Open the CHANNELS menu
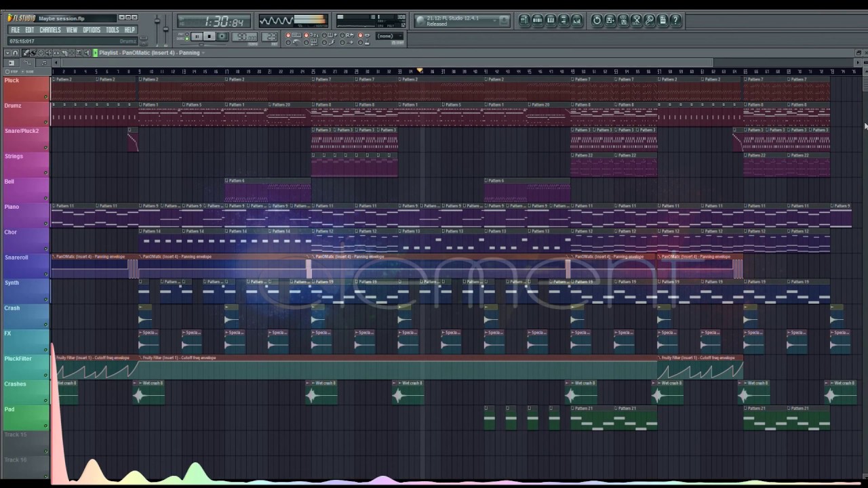This screenshot has height=488, width=868. coord(50,30)
